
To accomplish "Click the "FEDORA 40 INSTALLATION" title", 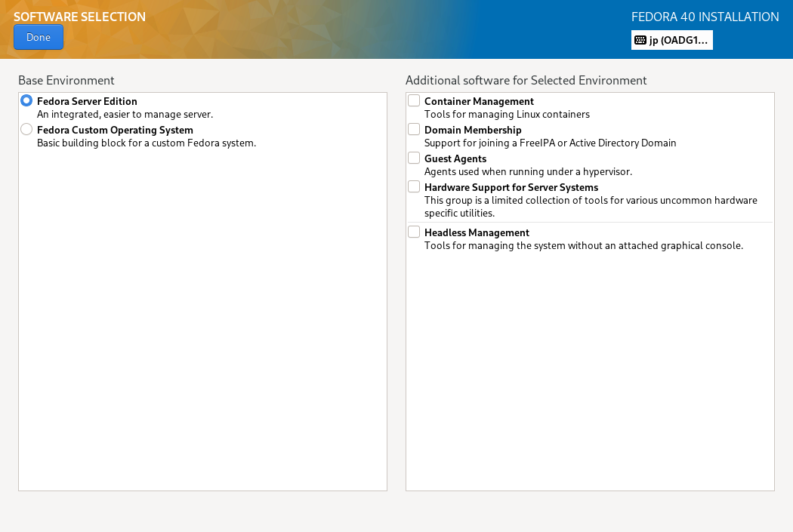I will [x=705, y=17].
